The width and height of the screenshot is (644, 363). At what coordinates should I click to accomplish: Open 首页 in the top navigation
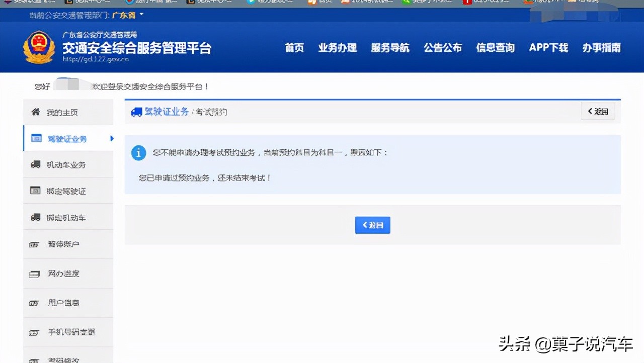pos(294,48)
